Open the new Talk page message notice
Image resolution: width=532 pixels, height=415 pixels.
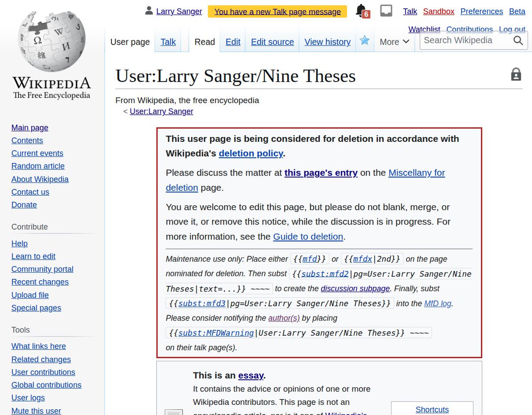278,12
